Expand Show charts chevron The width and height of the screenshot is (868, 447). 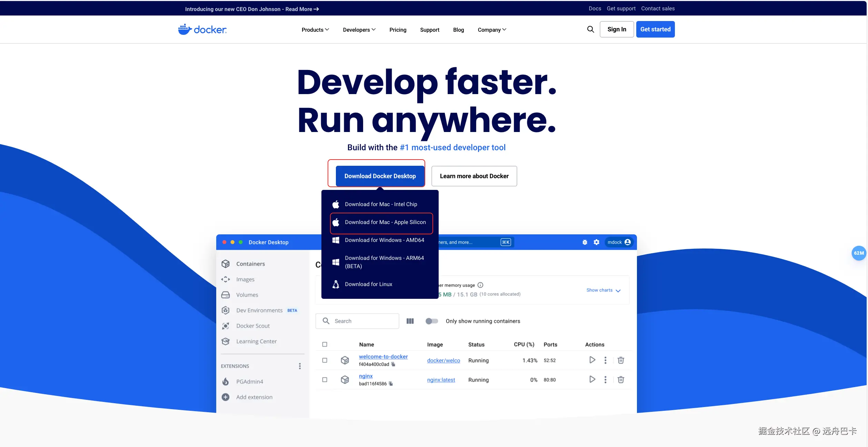coord(618,291)
